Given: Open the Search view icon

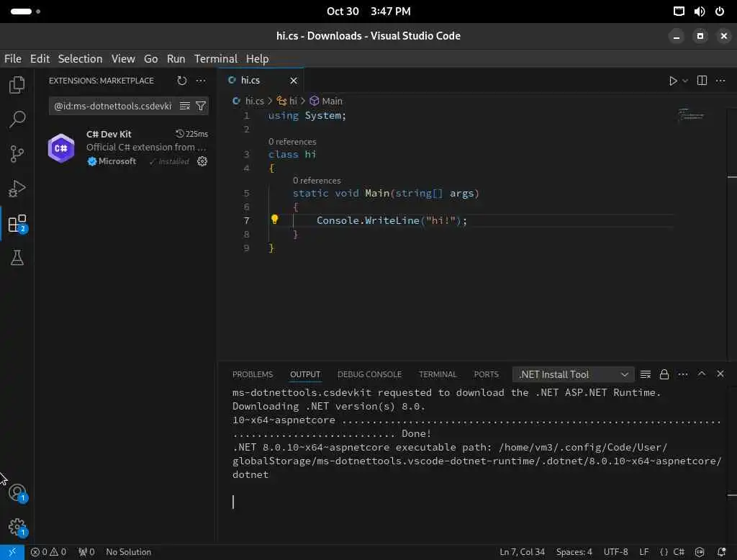Looking at the screenshot, I should click(17, 119).
